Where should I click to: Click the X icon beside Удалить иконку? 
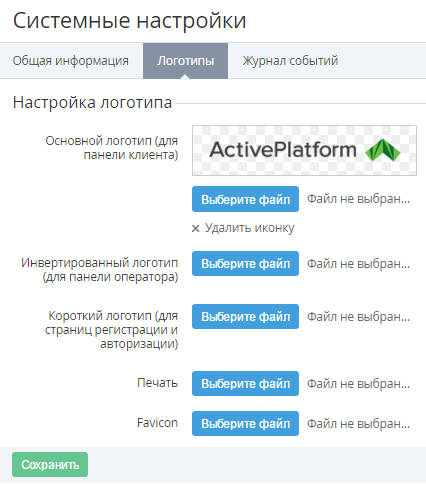[196, 228]
